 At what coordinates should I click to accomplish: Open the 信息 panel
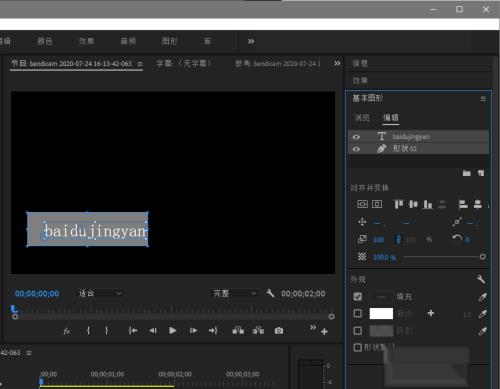[360, 63]
